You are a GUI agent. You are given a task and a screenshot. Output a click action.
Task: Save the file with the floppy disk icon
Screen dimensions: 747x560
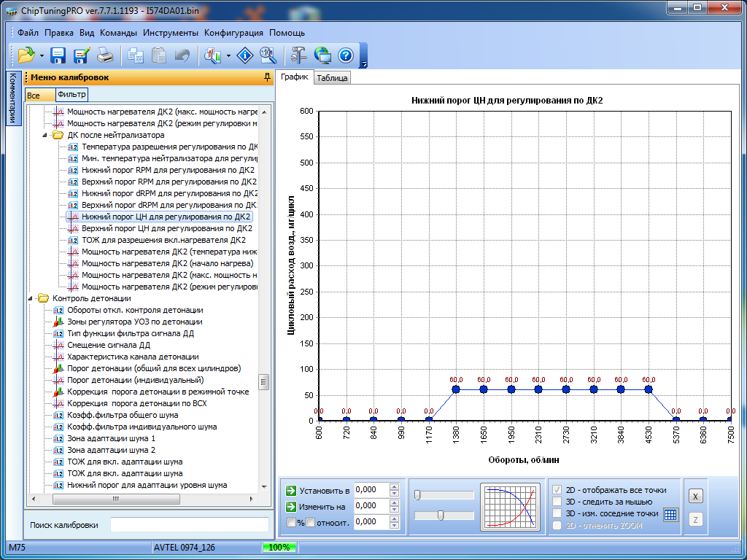click(58, 55)
